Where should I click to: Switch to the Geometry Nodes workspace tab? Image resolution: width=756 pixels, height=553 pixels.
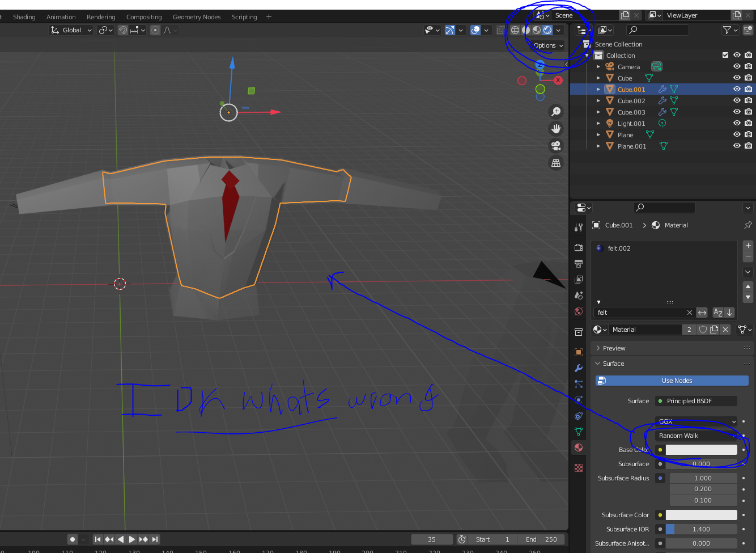(x=197, y=17)
